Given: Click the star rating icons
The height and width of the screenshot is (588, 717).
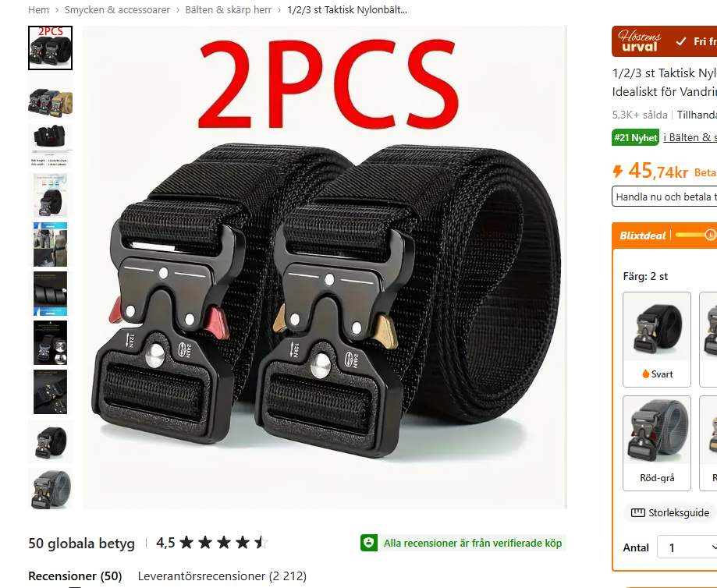Looking at the screenshot, I should (x=224, y=543).
